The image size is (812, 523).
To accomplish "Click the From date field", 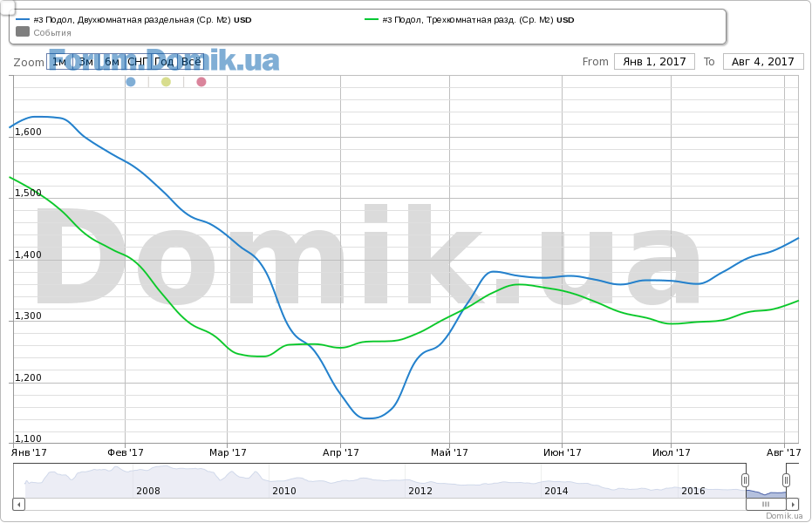I will tap(654, 62).
